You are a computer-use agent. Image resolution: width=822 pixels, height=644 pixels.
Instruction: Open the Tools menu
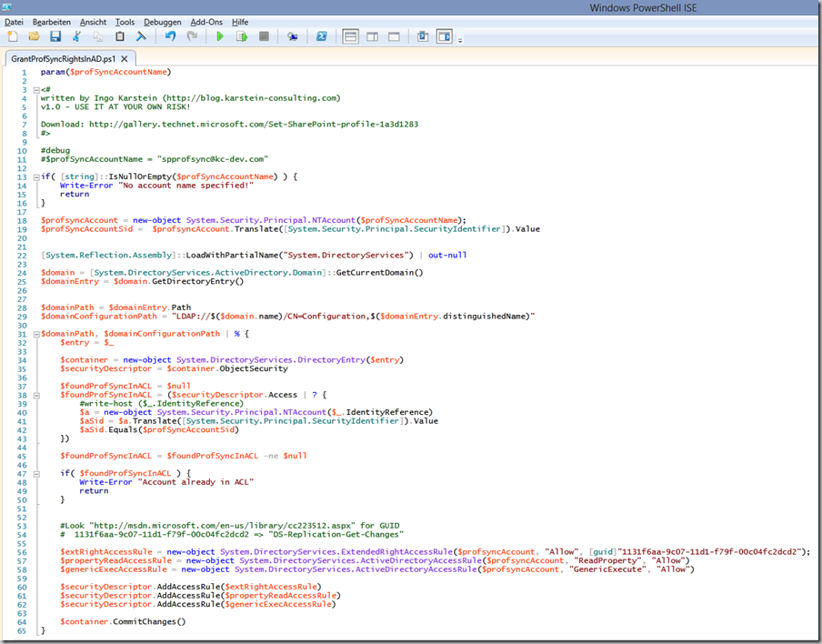coord(125,22)
